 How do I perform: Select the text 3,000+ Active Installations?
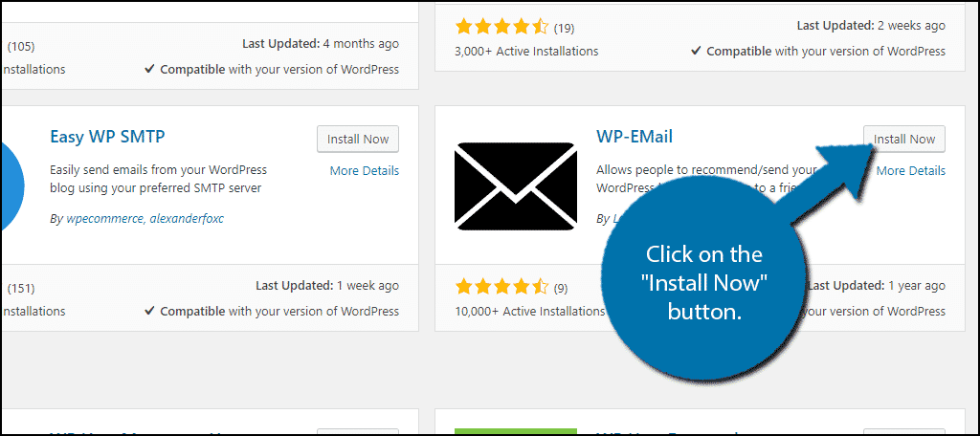tap(526, 52)
